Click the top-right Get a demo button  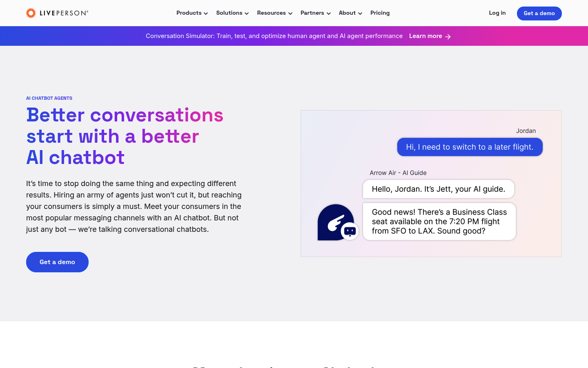click(x=539, y=13)
